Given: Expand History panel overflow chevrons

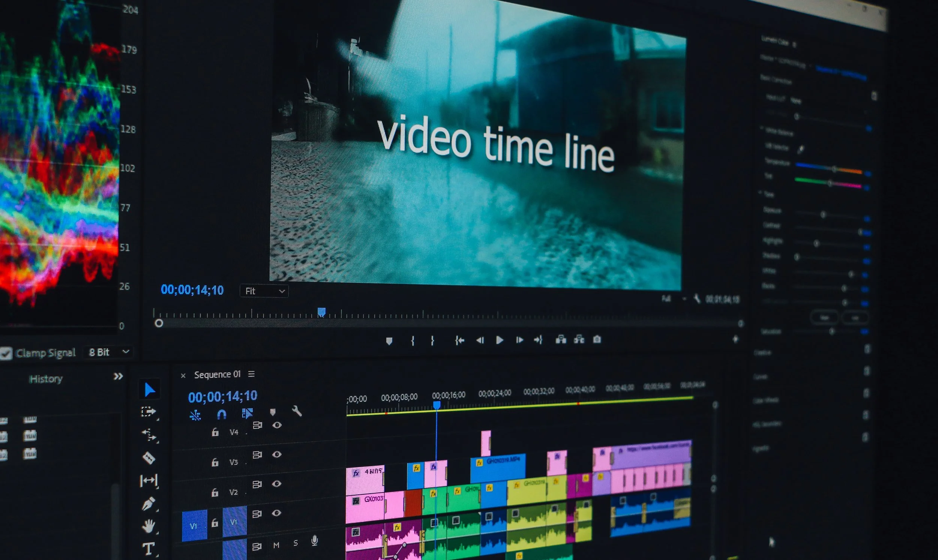Looking at the screenshot, I should (x=118, y=376).
